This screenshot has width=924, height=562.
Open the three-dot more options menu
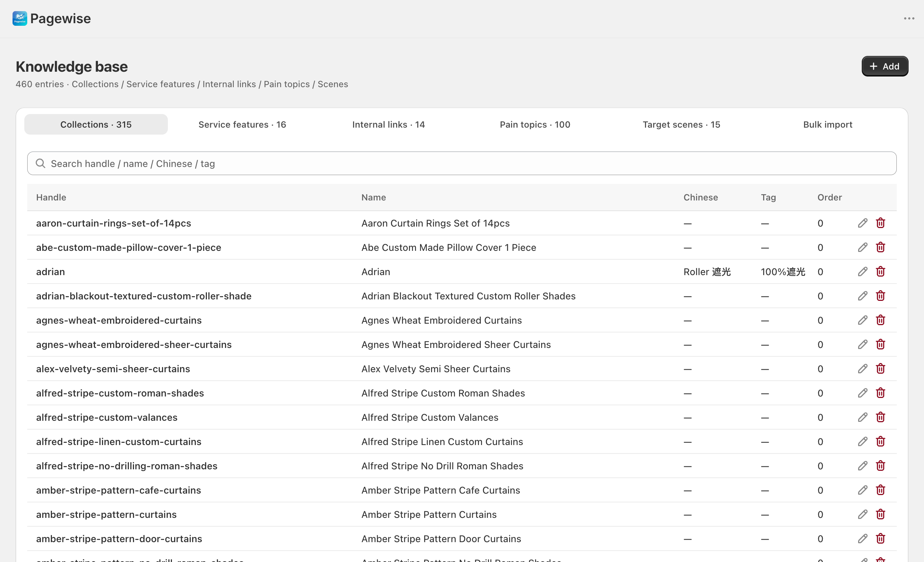coord(909,18)
